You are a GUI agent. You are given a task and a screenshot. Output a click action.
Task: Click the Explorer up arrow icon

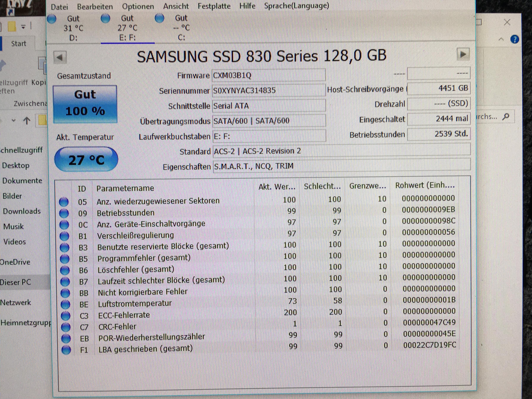coord(27,121)
